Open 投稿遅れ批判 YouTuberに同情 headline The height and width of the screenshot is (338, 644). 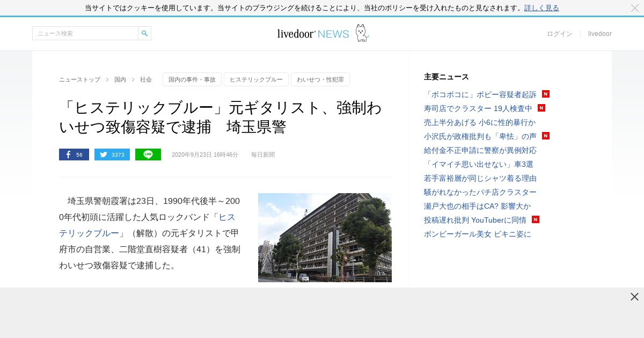tap(475, 220)
